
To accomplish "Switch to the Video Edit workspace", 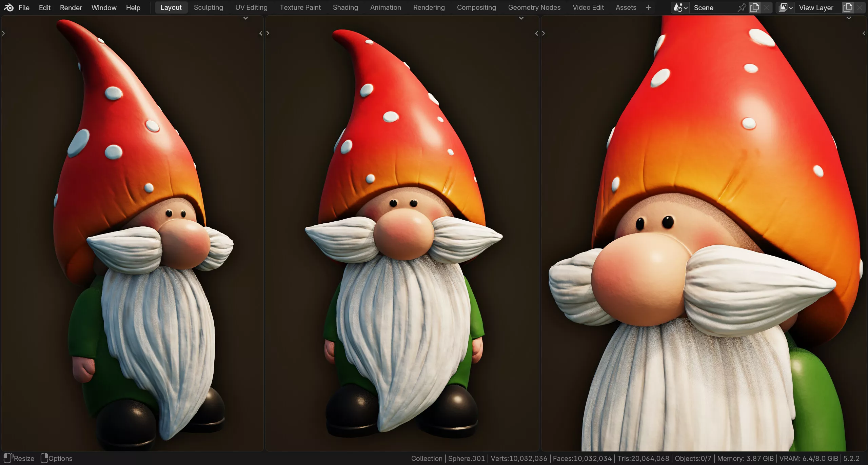I will tap(588, 7).
